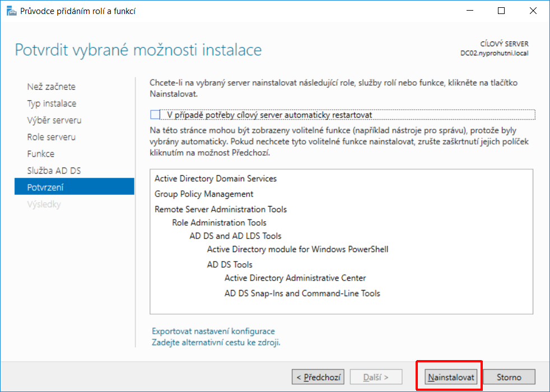Enable automatic restart of target server checkbox
The height and width of the screenshot is (392, 550).
[155, 115]
